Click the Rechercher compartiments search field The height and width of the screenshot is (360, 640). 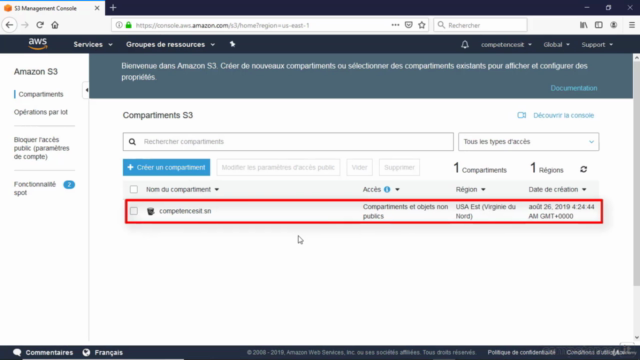(x=288, y=142)
